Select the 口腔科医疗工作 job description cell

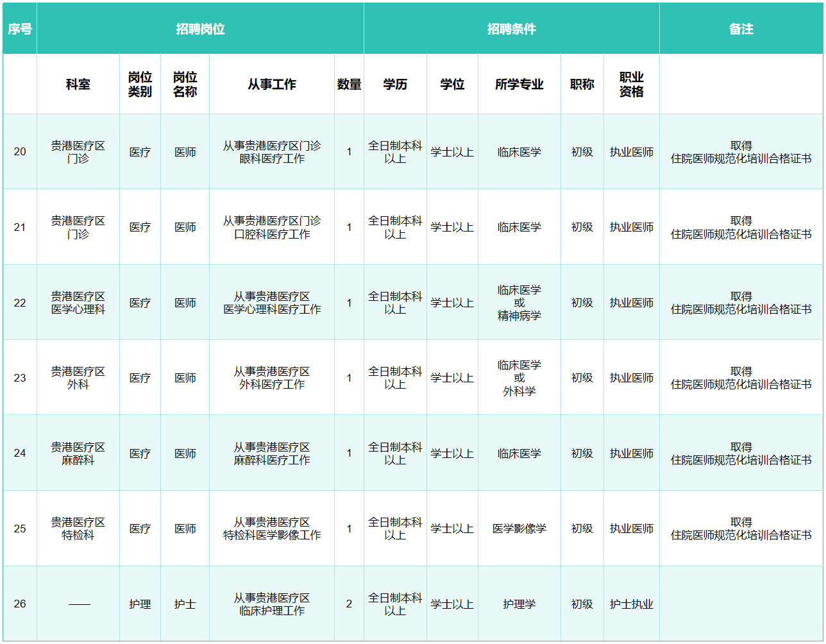point(272,228)
